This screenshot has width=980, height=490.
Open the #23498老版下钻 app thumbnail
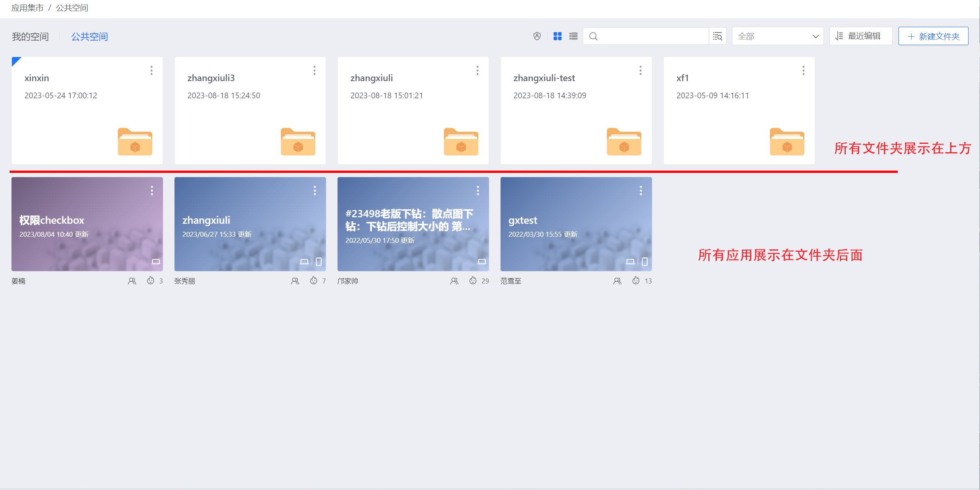(x=413, y=224)
